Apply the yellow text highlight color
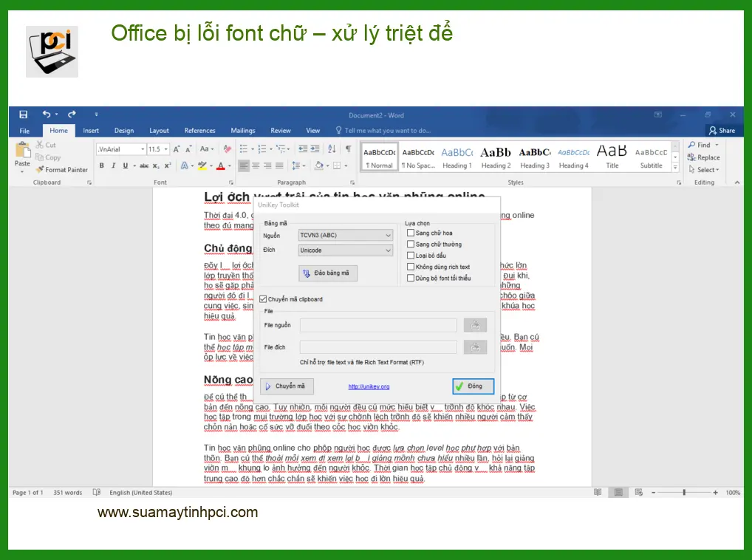 (x=202, y=165)
